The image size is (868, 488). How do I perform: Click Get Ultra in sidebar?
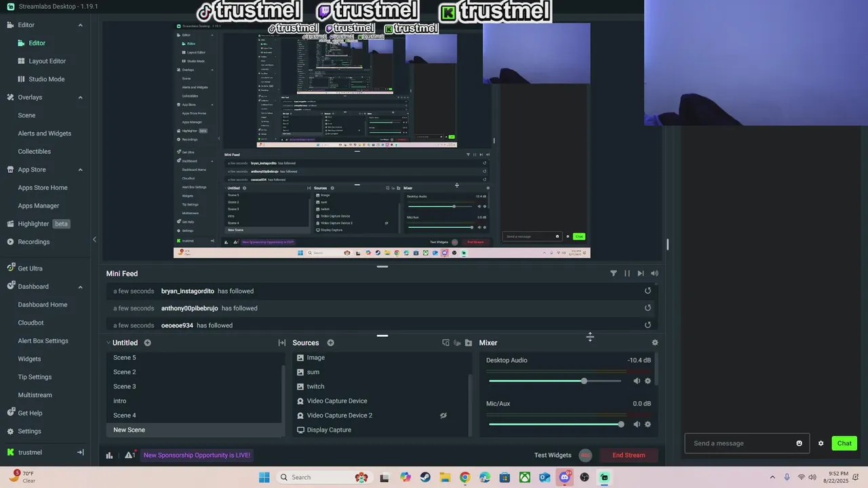(31, 268)
